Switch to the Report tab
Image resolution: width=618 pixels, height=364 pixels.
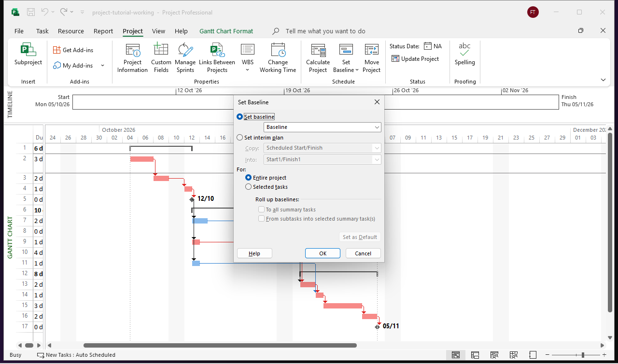[x=103, y=31]
